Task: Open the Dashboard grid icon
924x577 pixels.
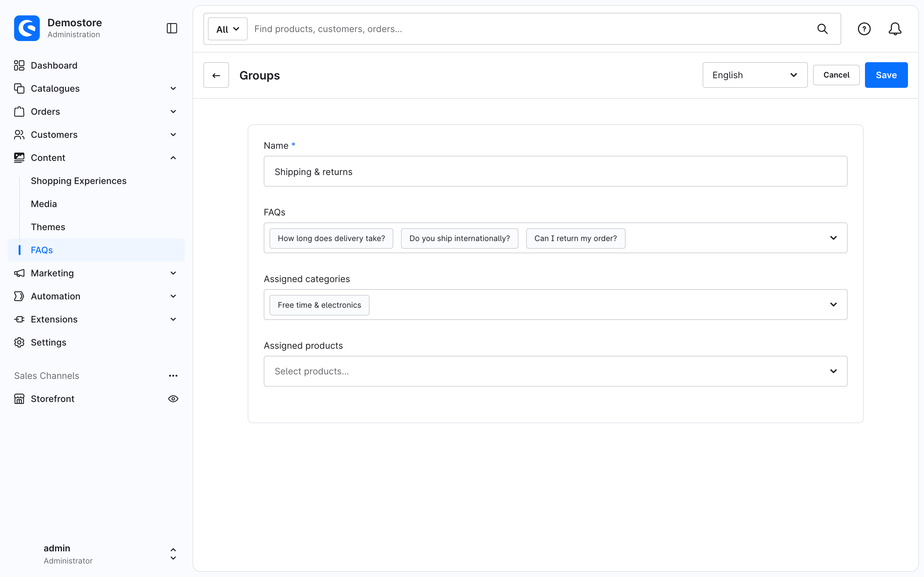Action: (x=19, y=65)
